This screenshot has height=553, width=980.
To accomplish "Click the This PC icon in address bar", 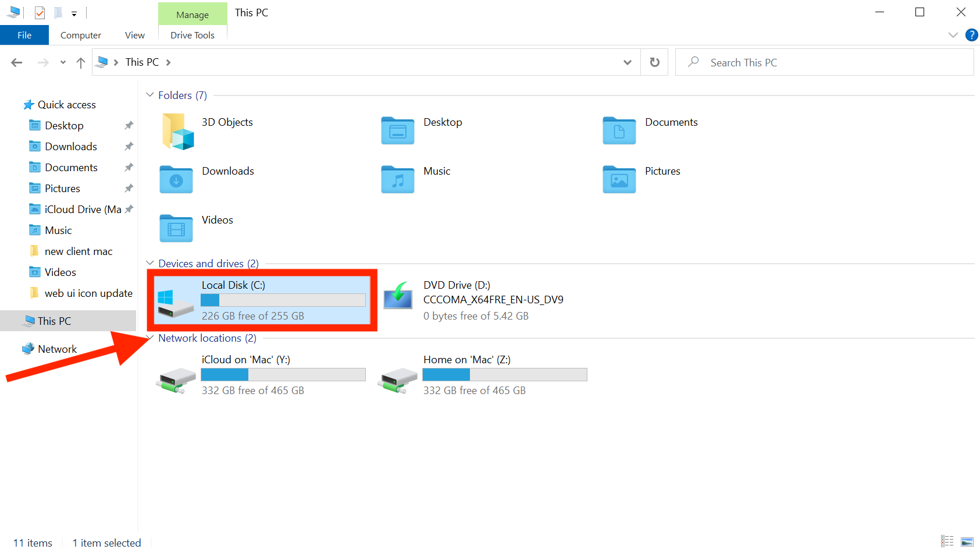I will [102, 62].
